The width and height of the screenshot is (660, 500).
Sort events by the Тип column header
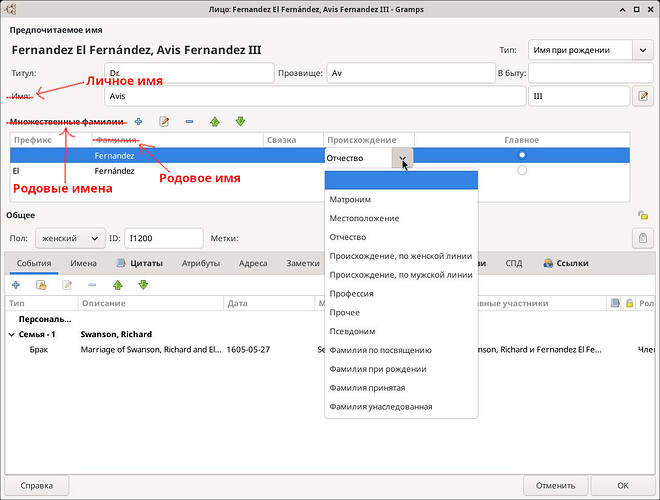point(42,303)
